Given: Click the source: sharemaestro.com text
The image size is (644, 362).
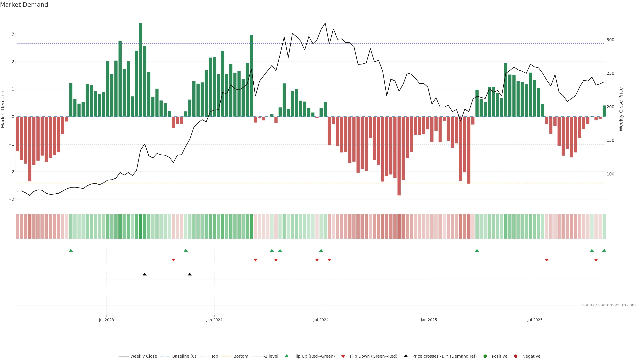Looking at the screenshot, I should point(609,305).
